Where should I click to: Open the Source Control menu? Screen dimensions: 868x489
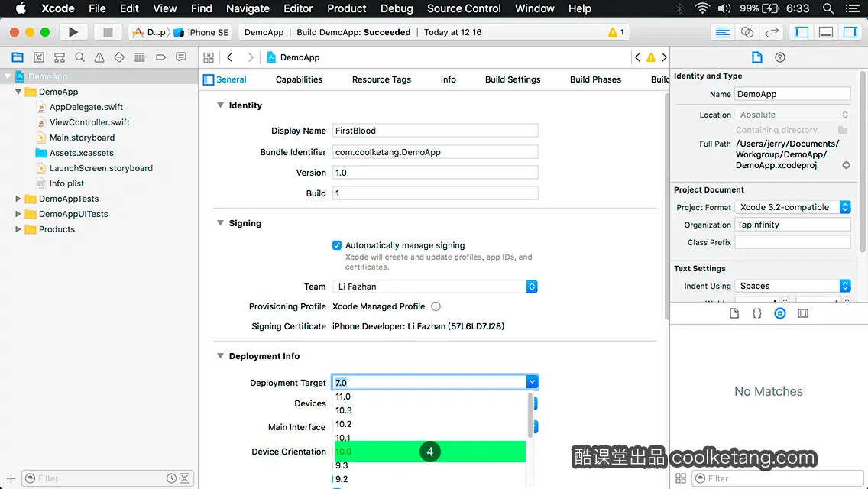(x=464, y=8)
